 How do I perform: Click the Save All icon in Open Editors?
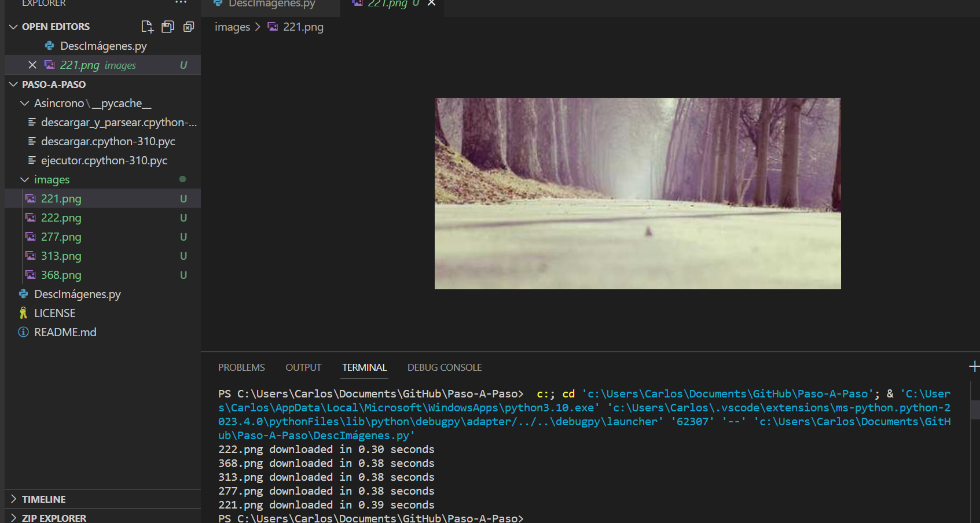tap(168, 26)
